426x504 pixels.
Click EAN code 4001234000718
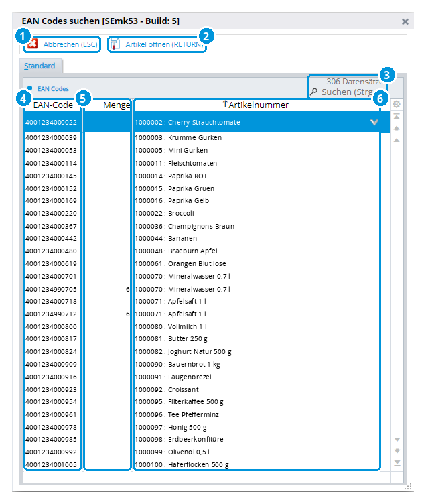pyautogui.click(x=52, y=302)
